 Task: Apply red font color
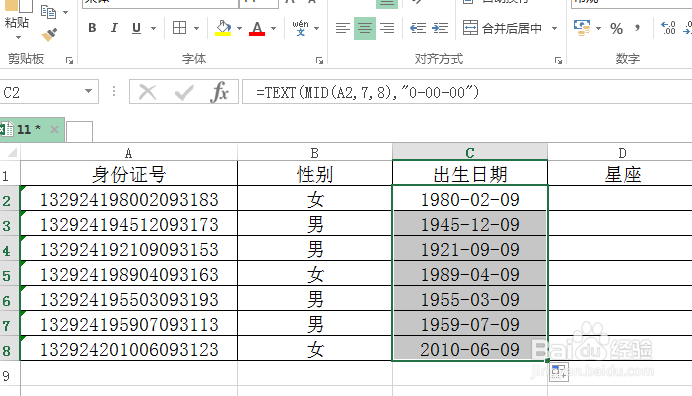(257, 28)
